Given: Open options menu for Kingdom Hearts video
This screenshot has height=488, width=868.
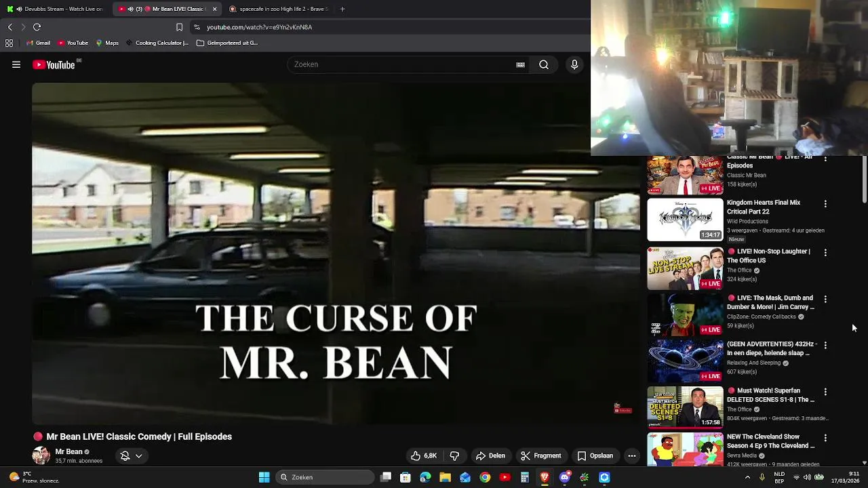Looking at the screenshot, I should pos(825,203).
